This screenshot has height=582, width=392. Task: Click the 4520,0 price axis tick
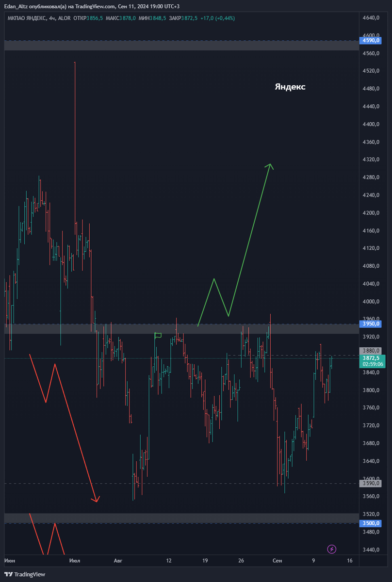point(371,71)
